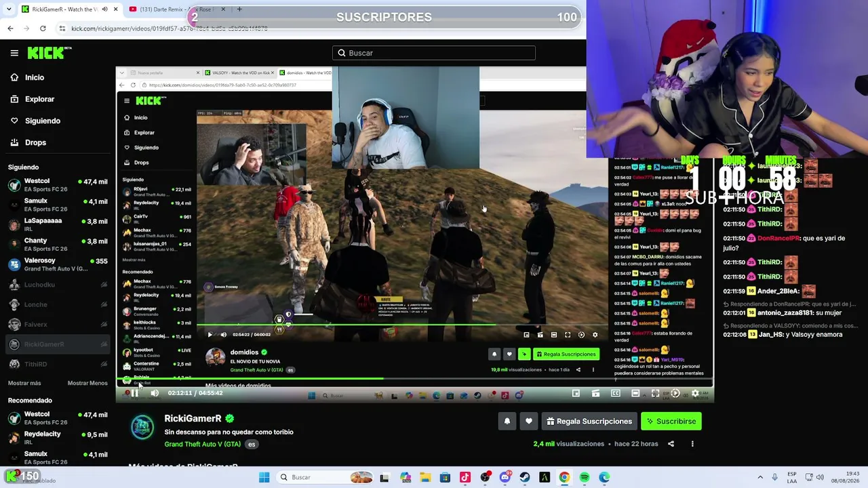Select offline channel Luchodku
This screenshot has height=488, width=868.
click(x=58, y=285)
